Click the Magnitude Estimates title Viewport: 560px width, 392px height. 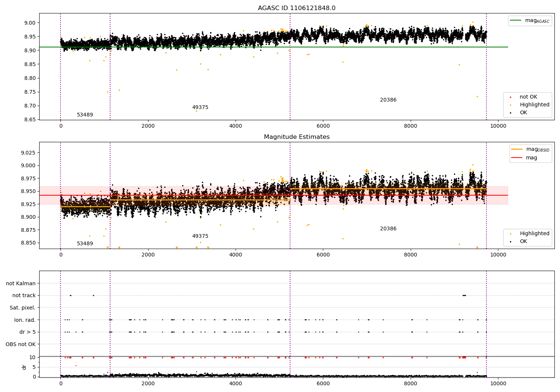[x=296, y=137]
